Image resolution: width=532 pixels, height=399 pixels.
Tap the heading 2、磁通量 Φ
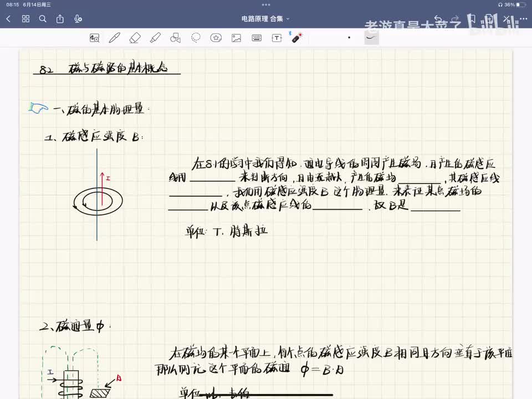point(75,326)
